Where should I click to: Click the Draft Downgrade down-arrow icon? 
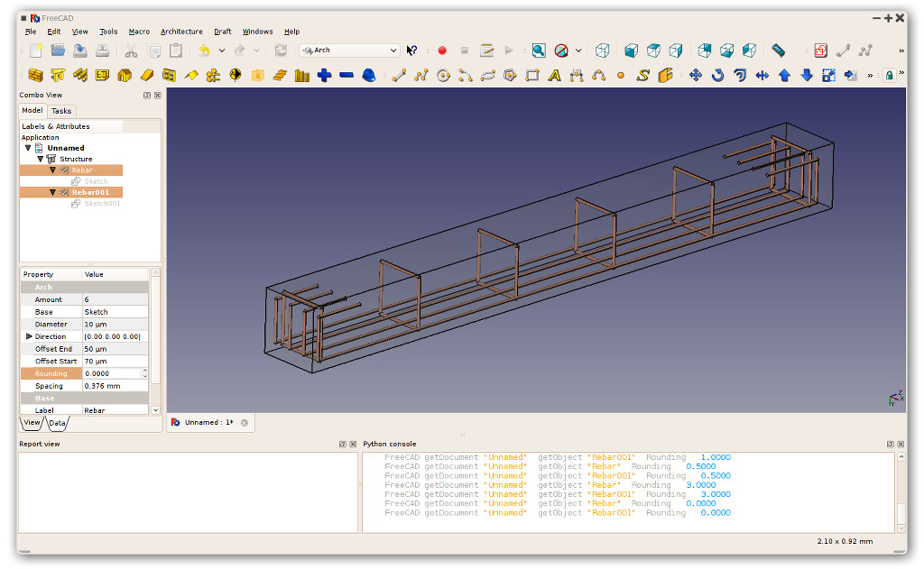[x=807, y=76]
